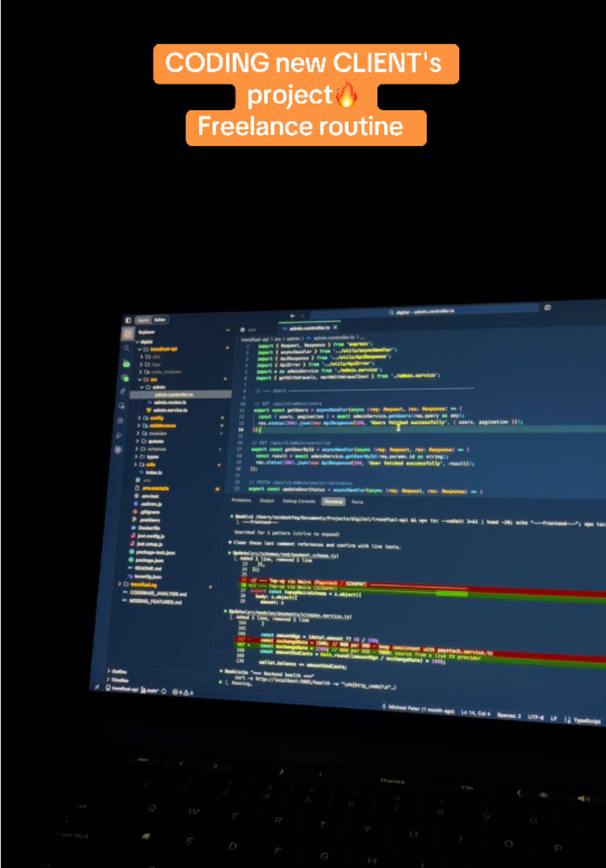This screenshot has width=606, height=868.
Task: Switch to Editor mode toggle
Action: pyautogui.click(x=160, y=320)
